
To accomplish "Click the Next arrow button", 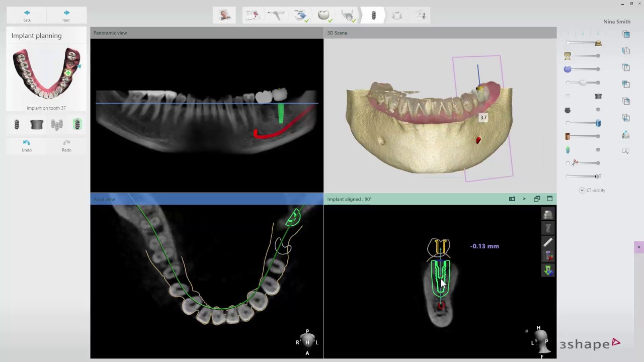I will [x=66, y=15].
